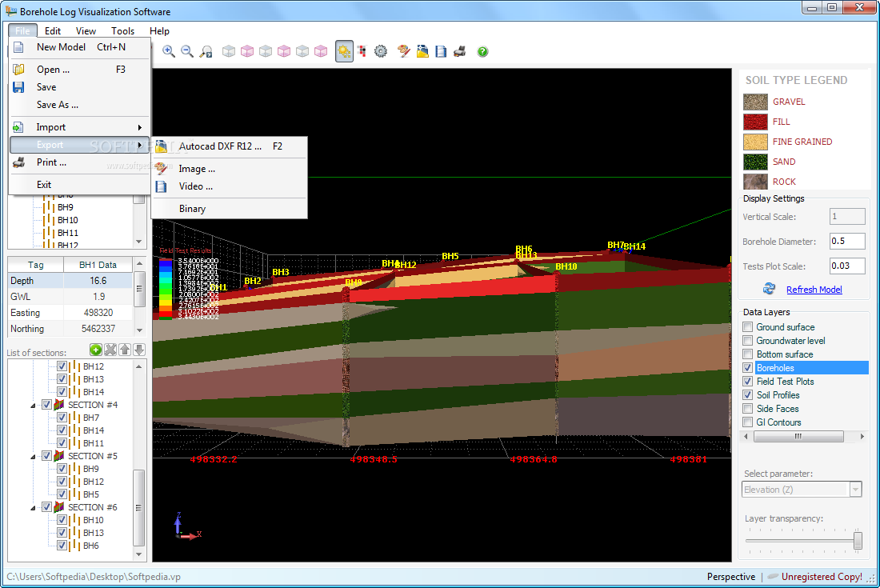Click the paint palette export image icon
This screenshot has width=880, height=588.
pos(403,52)
